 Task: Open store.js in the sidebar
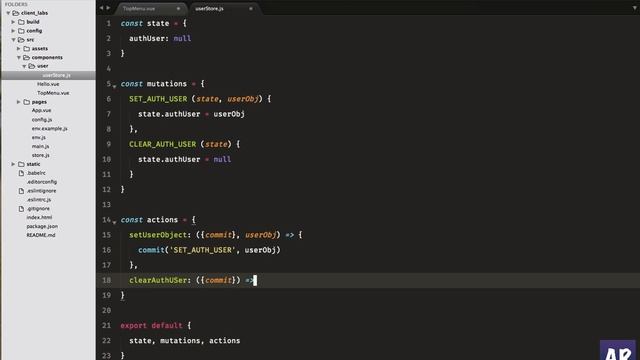pos(41,155)
